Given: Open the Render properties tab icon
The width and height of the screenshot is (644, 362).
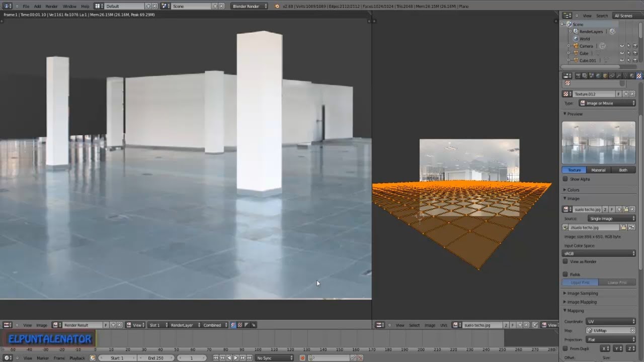Looking at the screenshot, I should coord(578,76).
